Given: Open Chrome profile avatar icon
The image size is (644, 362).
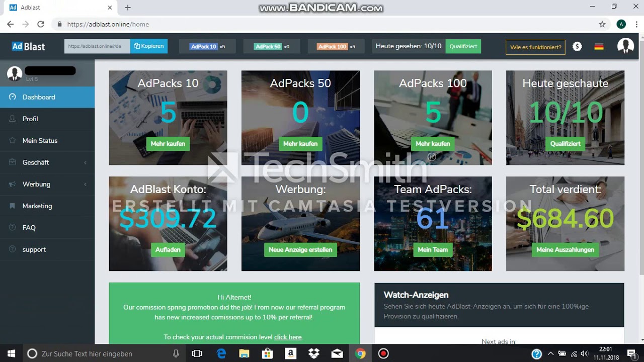Looking at the screenshot, I should (x=621, y=24).
